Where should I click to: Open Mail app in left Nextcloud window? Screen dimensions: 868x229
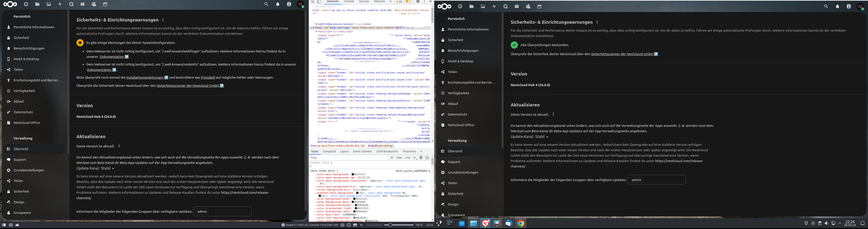click(83, 4)
